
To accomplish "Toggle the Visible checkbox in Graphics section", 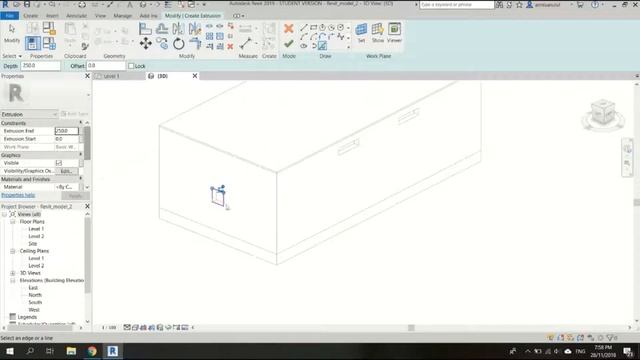I will [x=59, y=163].
